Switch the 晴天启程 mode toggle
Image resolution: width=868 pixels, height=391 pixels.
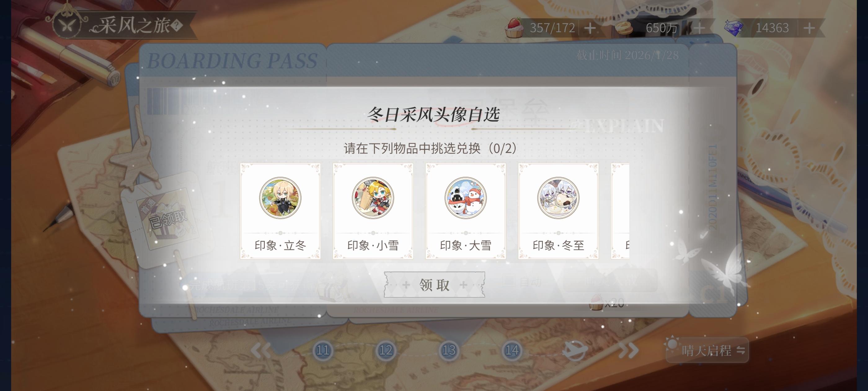point(707,351)
